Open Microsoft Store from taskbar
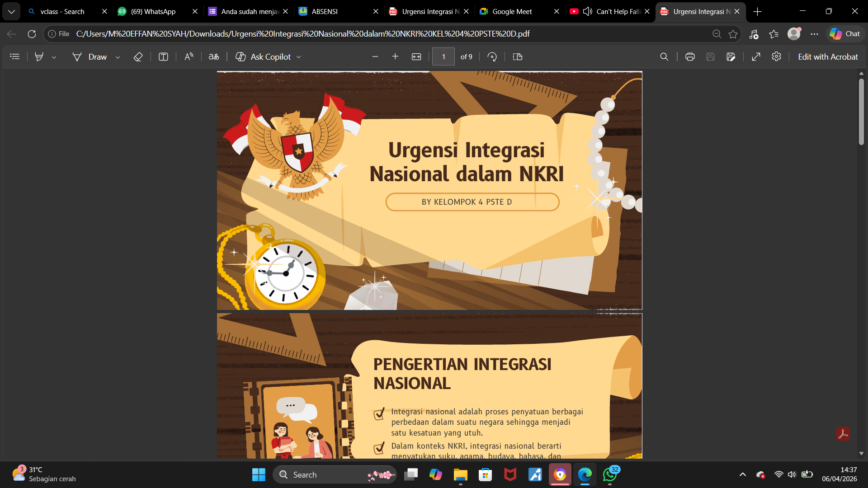868x488 pixels. coord(485,474)
